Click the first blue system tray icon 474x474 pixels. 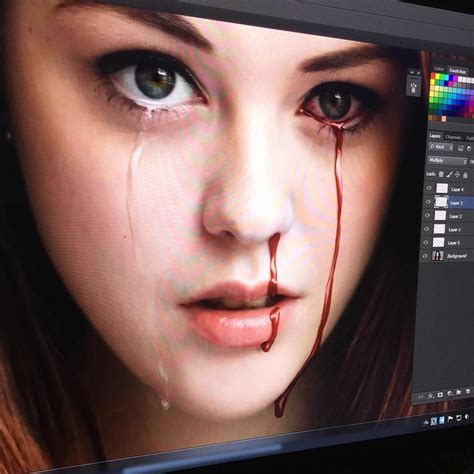433,421
